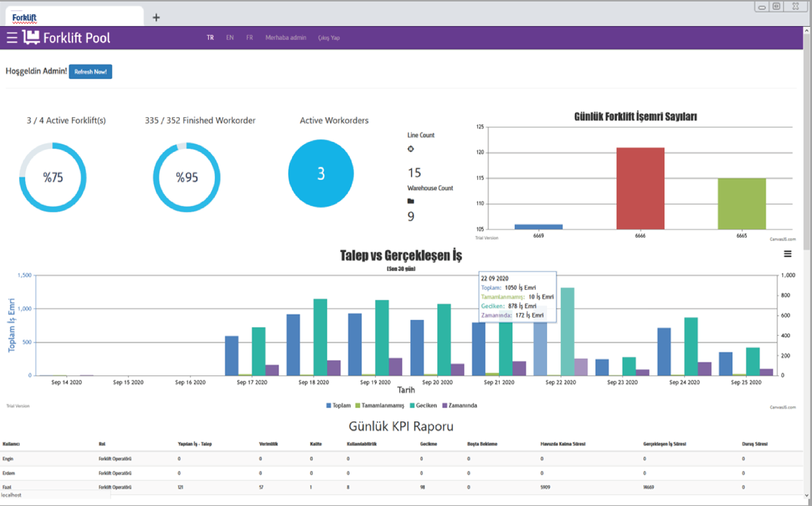Switch language to TR

[210, 38]
